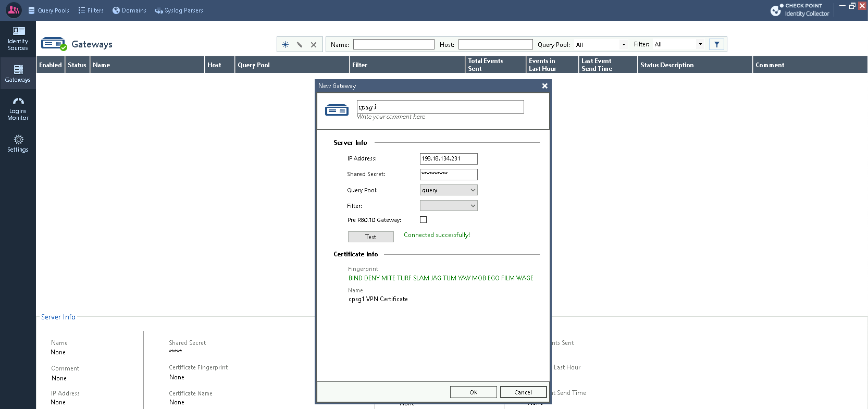Click the edit gateway pencil icon
Image resolution: width=868 pixels, height=409 pixels.
point(300,45)
